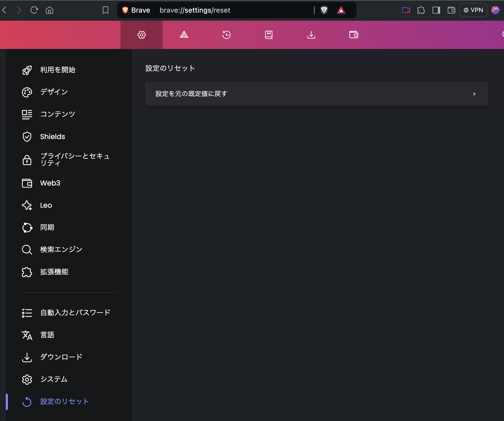Open Brave Rewards triangle icon in address bar
Screen dimensions: 504x421
pos(341,10)
